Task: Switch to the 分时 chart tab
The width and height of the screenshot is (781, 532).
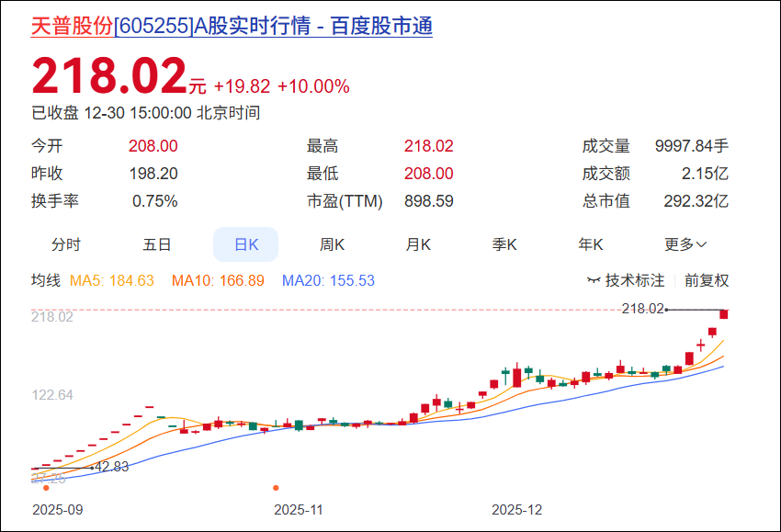Action: pos(66,244)
